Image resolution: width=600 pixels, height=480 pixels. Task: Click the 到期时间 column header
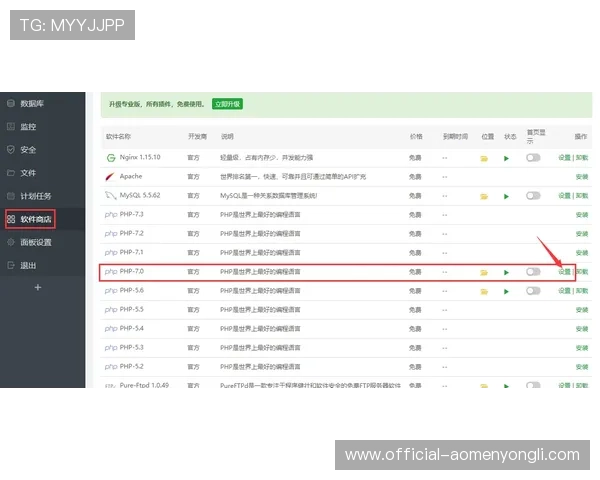point(455,137)
